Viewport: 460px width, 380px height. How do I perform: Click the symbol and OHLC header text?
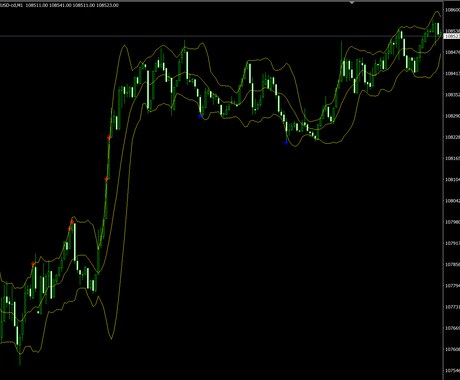click(59, 5)
